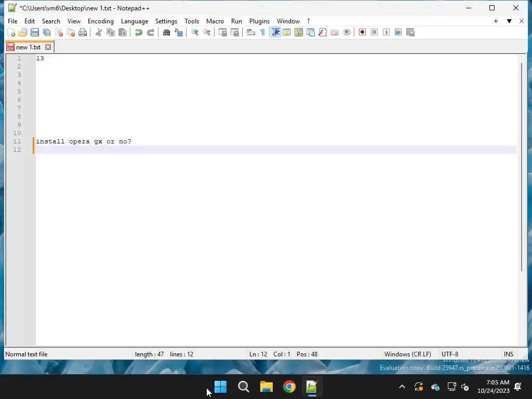The image size is (532, 399).
Task: Click 'Normal text file' in status bar
Action: [26, 354]
